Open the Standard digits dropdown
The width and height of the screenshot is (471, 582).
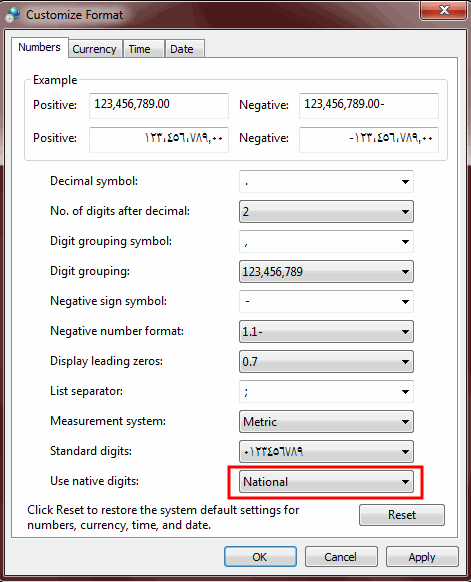point(326,452)
